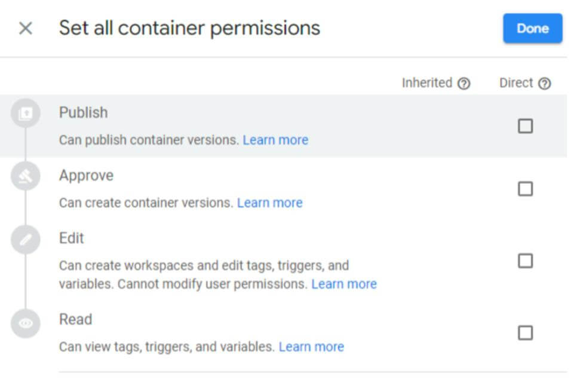This screenshot has width=571, height=392.
Task: Select the Approve permission row title
Action: (x=86, y=175)
